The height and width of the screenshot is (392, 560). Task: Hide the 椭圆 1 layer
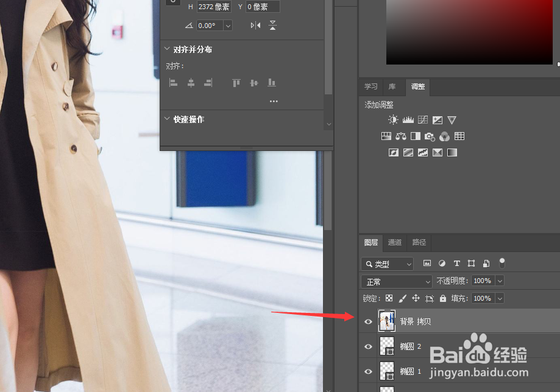(x=368, y=371)
